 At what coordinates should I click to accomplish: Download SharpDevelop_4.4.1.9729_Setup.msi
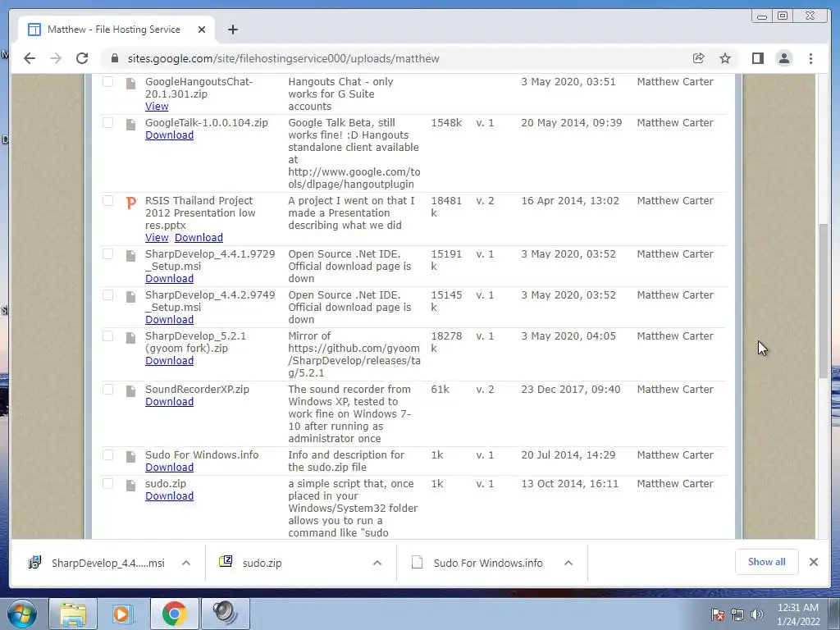click(x=169, y=279)
